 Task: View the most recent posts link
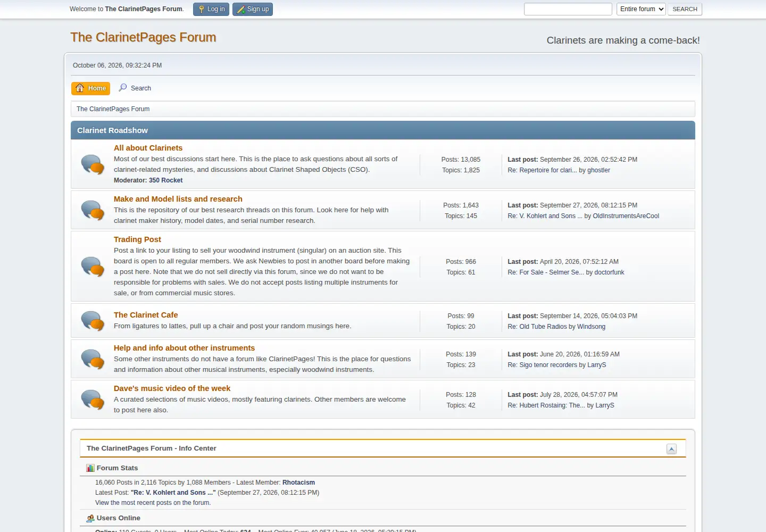[x=153, y=503]
